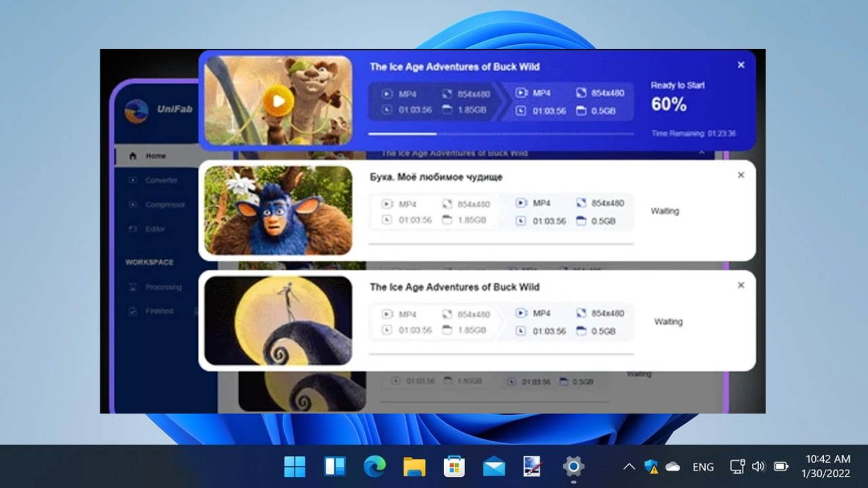The image size is (868, 488).
Task: Click output file size icon on 60% task
Action: [581, 110]
